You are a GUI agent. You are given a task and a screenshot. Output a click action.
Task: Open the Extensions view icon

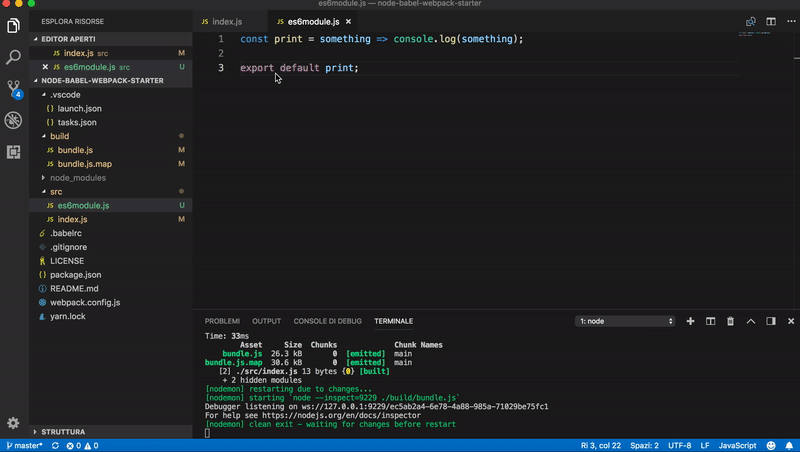(x=14, y=152)
